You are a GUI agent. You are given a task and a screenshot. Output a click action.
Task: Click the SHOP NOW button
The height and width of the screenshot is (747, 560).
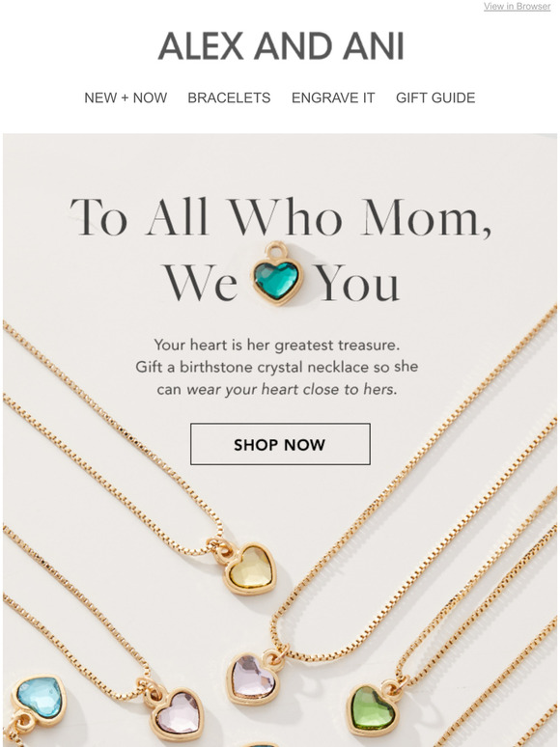pos(280,444)
